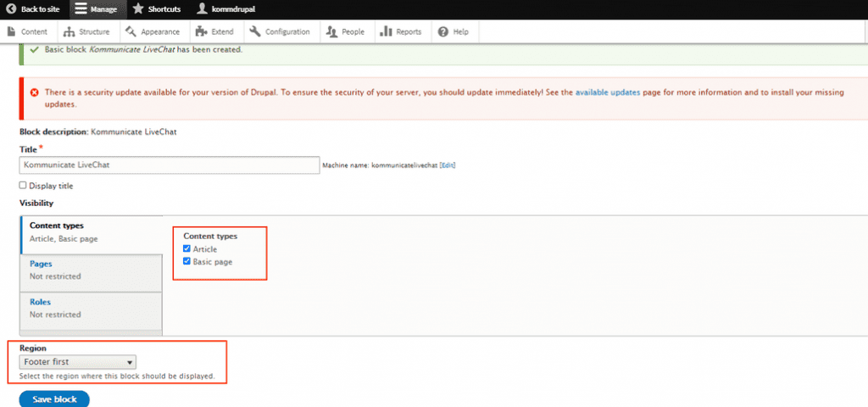Open the People admin menu
Screen dimensions: 868x407
click(346, 31)
